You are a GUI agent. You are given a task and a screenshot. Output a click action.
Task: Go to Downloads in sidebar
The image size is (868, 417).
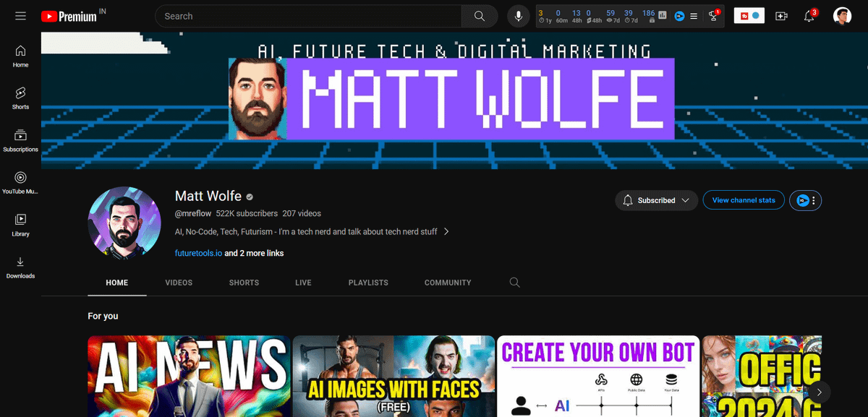point(20,267)
